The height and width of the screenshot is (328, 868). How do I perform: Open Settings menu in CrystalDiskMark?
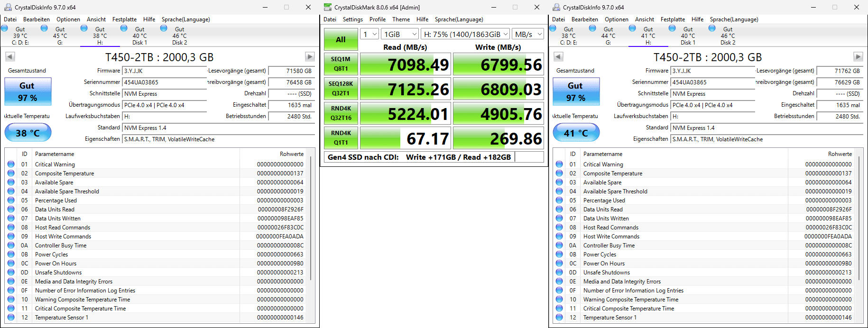click(353, 19)
